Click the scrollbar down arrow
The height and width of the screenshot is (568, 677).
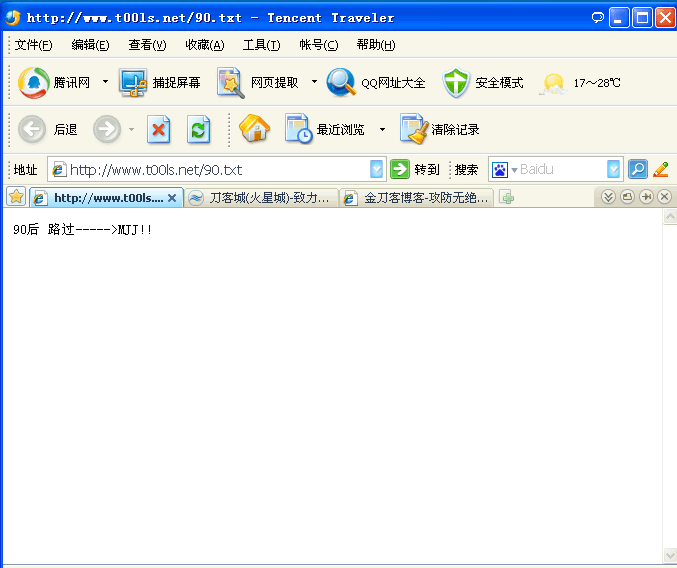coord(670,554)
